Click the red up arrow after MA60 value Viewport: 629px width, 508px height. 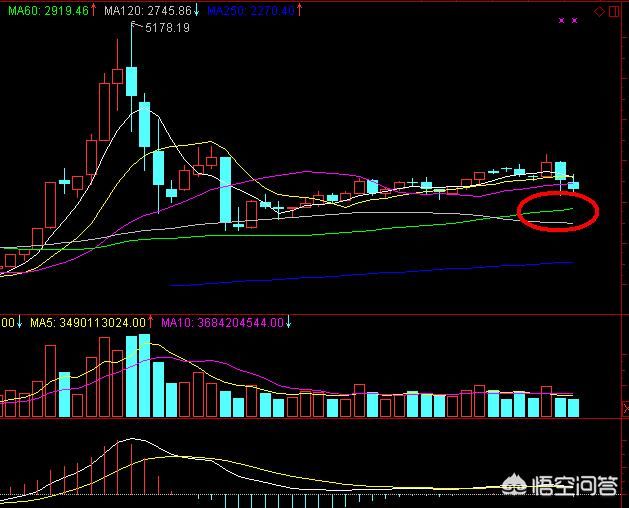coord(93,10)
